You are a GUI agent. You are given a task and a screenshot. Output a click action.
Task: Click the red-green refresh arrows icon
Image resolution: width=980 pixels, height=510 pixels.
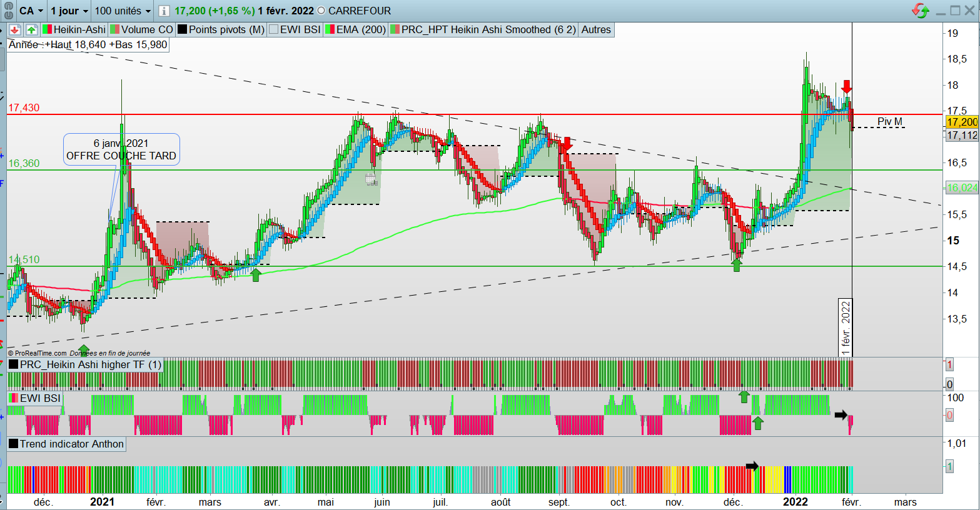click(921, 11)
